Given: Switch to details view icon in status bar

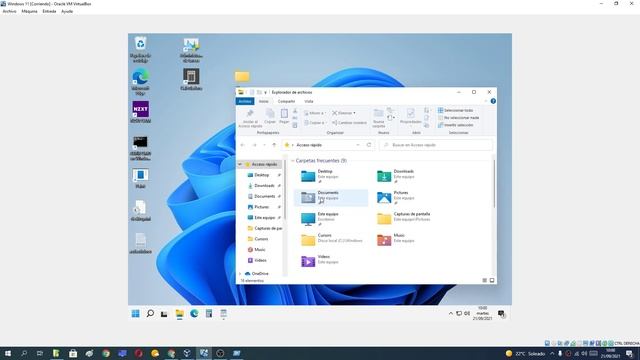Looking at the screenshot, I should click(484, 280).
